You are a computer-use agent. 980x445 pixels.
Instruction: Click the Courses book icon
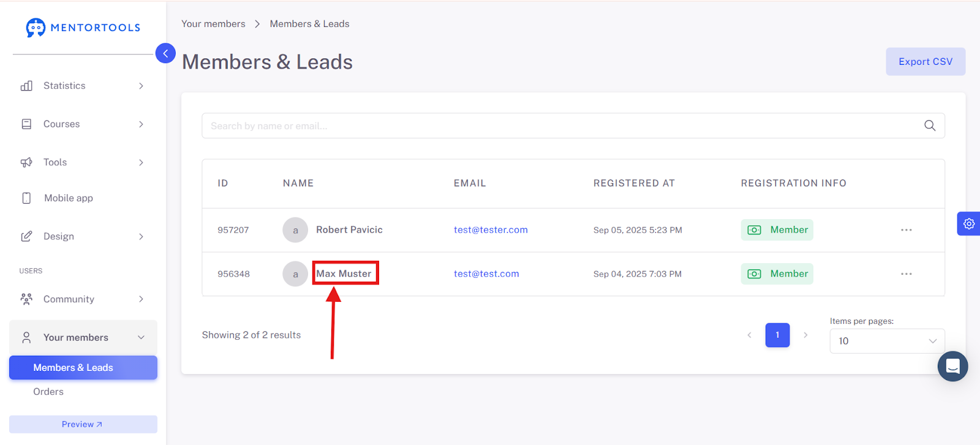26,124
